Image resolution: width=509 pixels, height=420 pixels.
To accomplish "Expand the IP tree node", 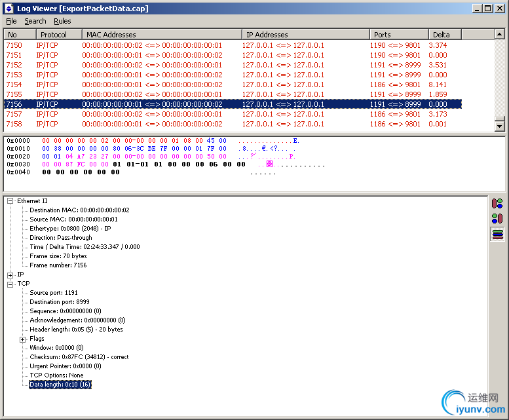I will [x=10, y=275].
